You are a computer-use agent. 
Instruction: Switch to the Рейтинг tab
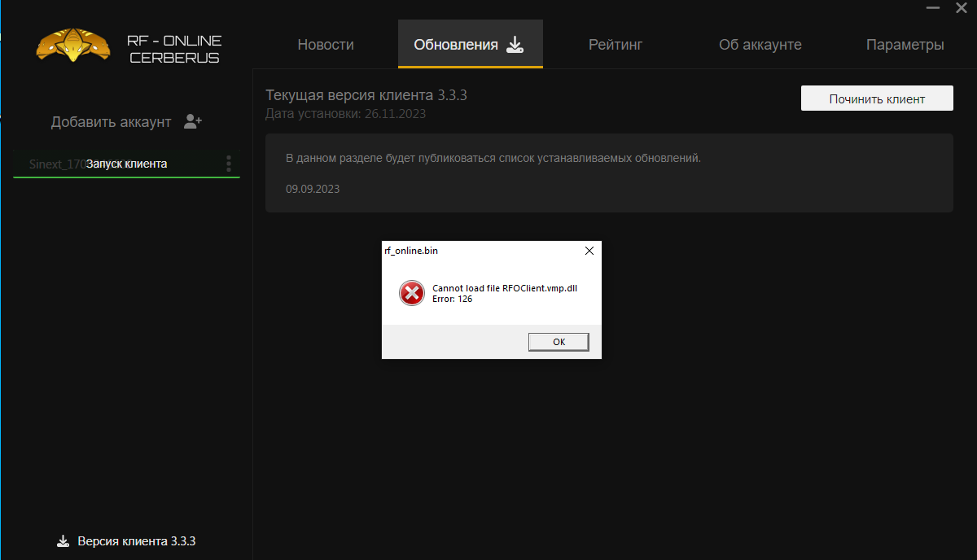click(x=616, y=45)
